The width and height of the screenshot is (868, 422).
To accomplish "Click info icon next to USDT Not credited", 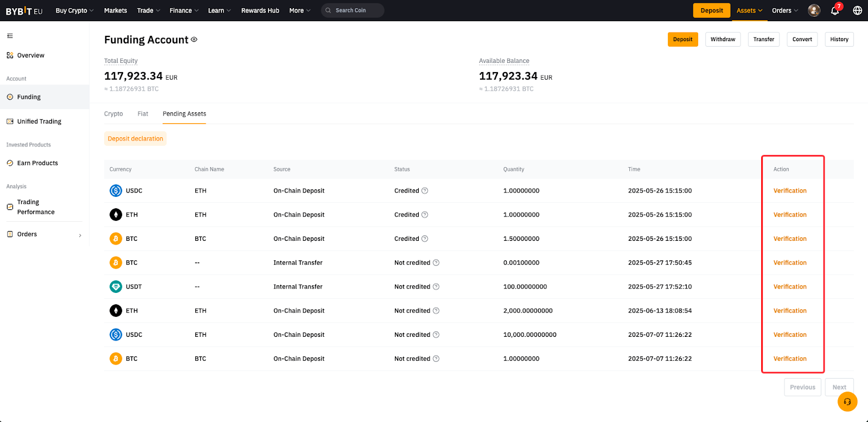I will [x=436, y=287].
